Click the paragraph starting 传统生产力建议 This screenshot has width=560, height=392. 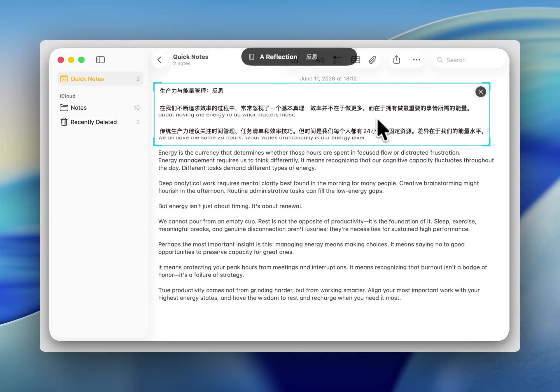(322, 131)
